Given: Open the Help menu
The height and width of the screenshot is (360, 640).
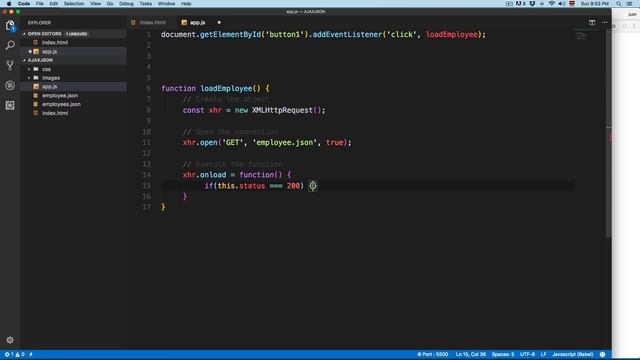Looking at the screenshot, I should pos(186,4).
